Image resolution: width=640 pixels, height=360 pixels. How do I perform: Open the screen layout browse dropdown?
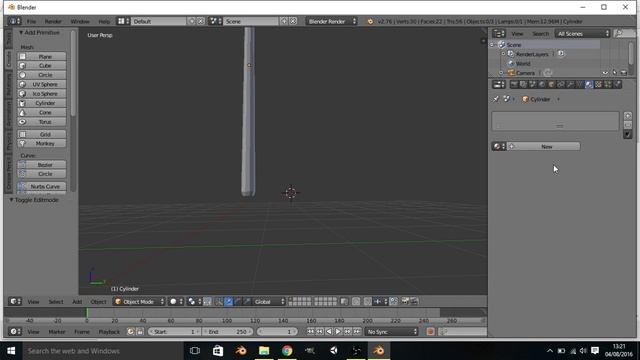coord(124,21)
